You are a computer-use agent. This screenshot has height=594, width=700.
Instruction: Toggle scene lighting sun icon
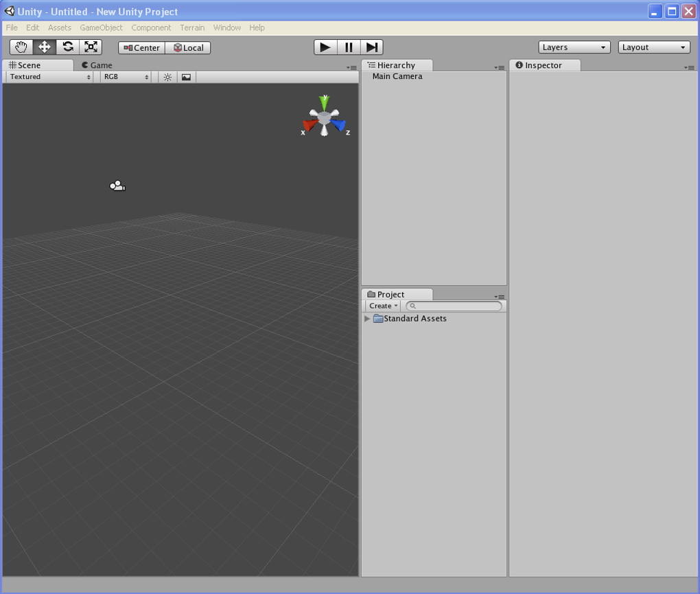(168, 78)
